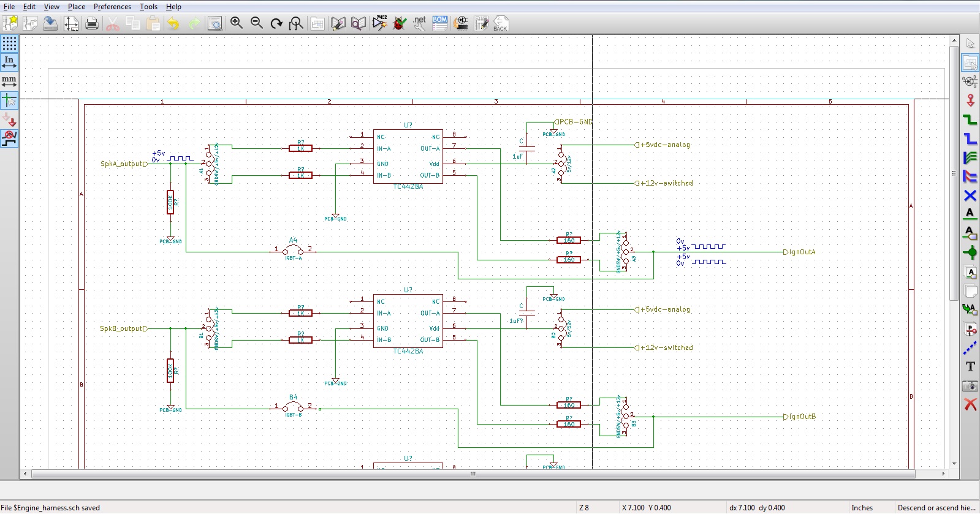Open the Tools menu

[148, 7]
